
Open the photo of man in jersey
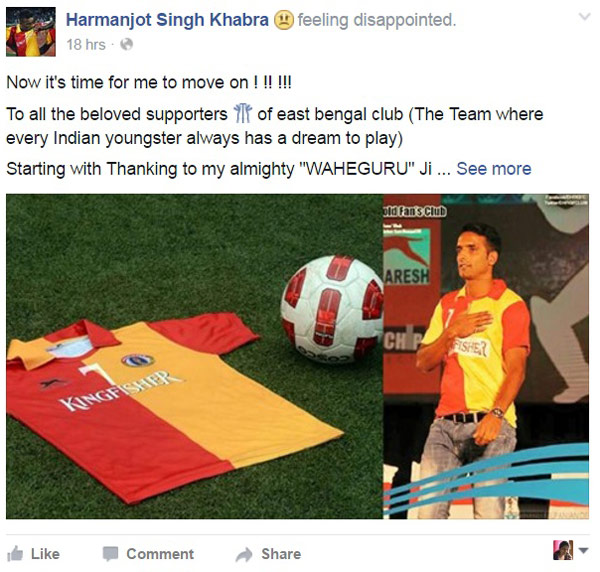pos(486,356)
